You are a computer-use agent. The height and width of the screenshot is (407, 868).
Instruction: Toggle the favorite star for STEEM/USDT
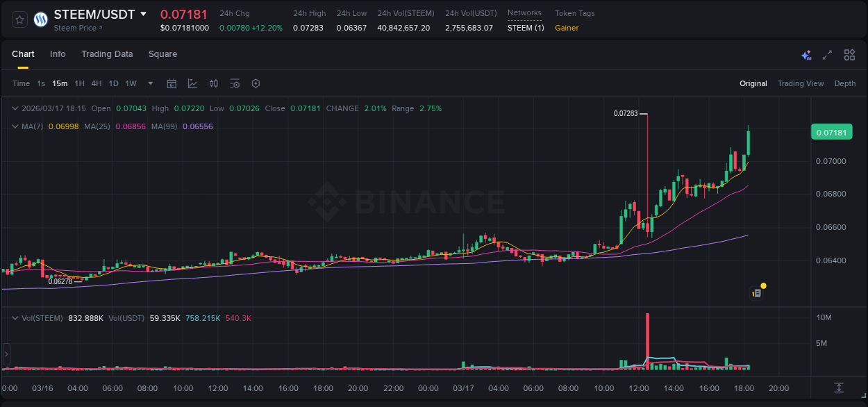click(19, 19)
